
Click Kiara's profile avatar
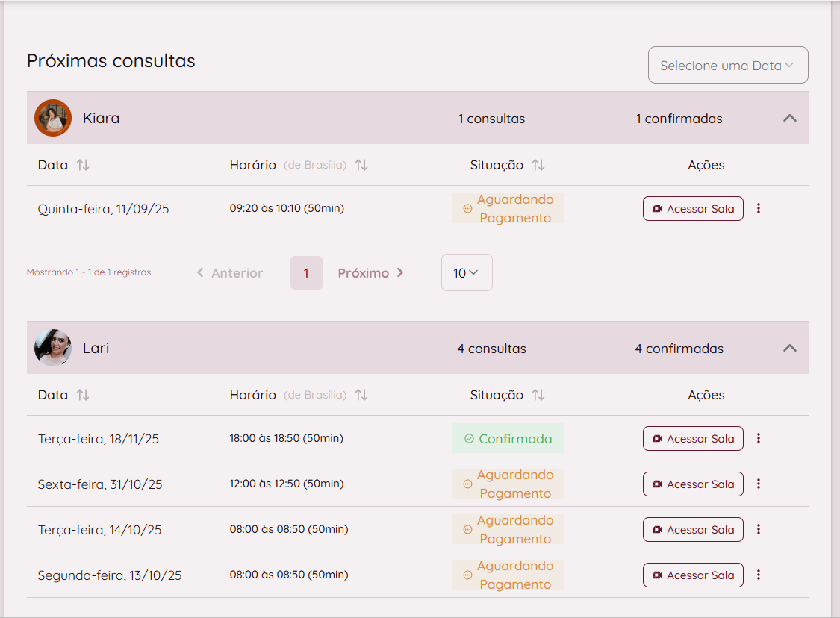53,118
